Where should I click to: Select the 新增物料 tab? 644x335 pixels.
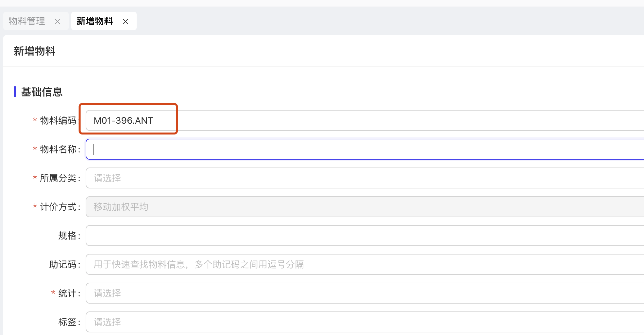tap(94, 21)
